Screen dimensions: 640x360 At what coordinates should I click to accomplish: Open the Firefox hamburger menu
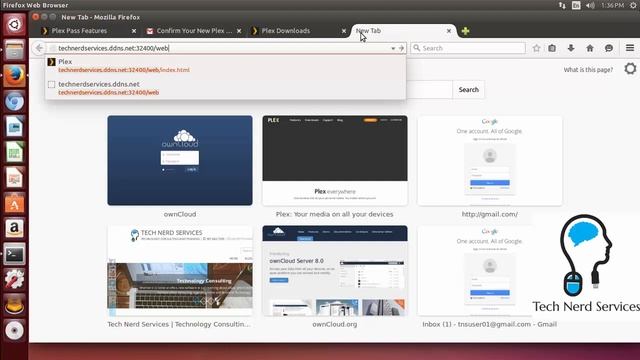630,48
